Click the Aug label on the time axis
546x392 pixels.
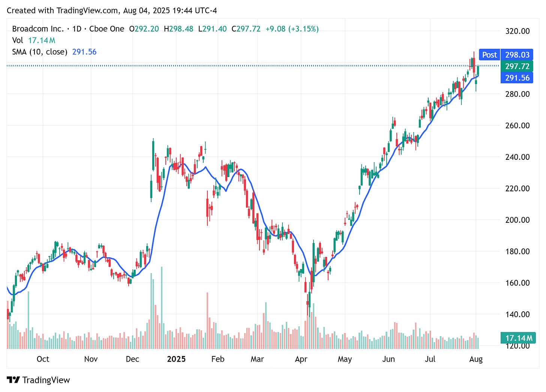click(476, 359)
